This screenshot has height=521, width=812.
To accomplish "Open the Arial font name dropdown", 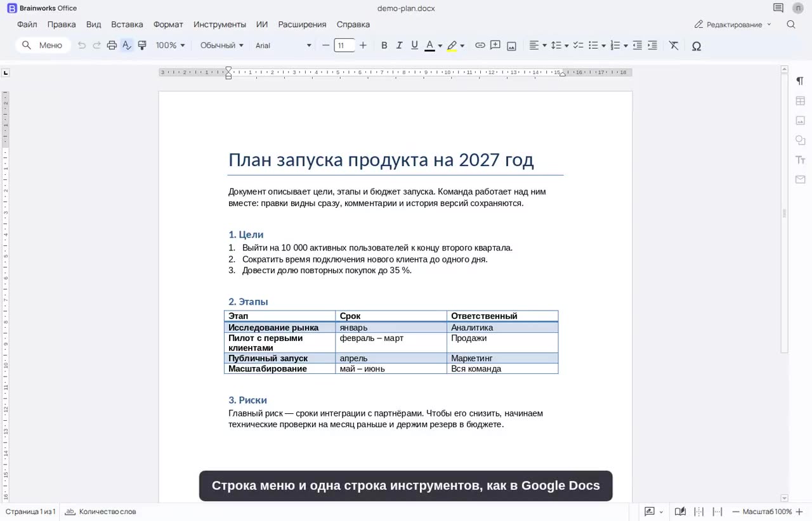I will [284, 46].
